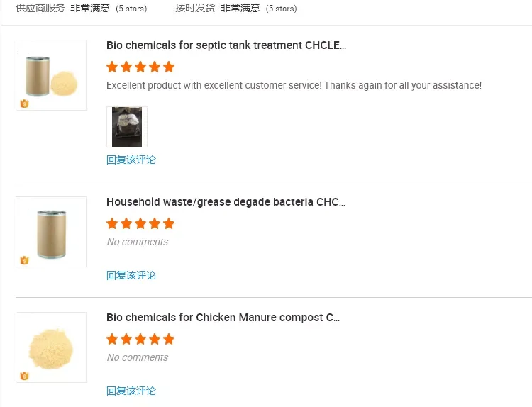Open Chicken Manure compost product thumbnail

tap(51, 347)
